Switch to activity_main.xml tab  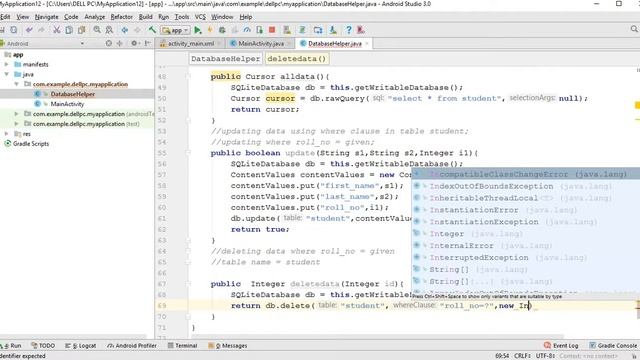coord(191,43)
